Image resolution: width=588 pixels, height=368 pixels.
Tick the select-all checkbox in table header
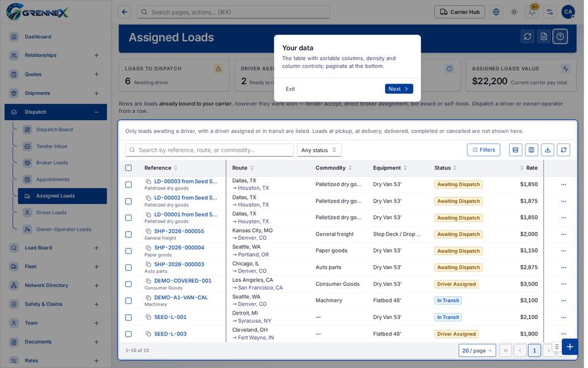128,168
